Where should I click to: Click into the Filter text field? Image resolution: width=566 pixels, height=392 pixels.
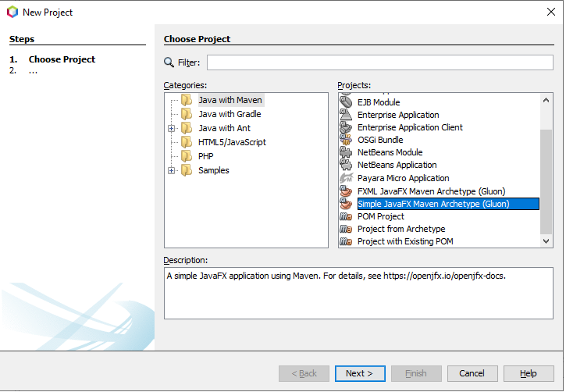click(379, 62)
